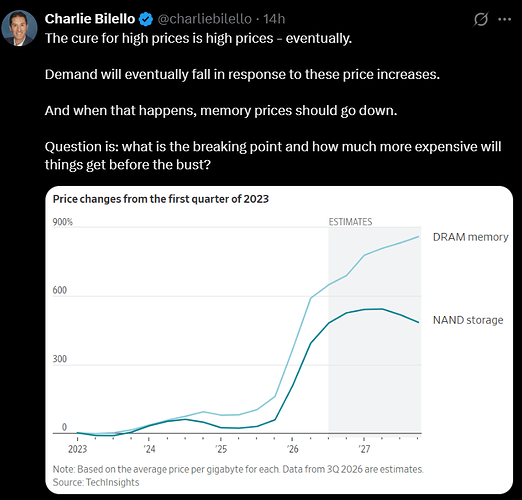Click the ESTIMATES shaded region label
This screenshot has height=500, width=522.
350,222
